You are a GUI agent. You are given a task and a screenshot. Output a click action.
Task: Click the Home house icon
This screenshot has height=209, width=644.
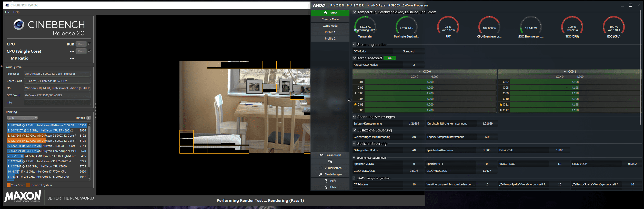[326, 13]
